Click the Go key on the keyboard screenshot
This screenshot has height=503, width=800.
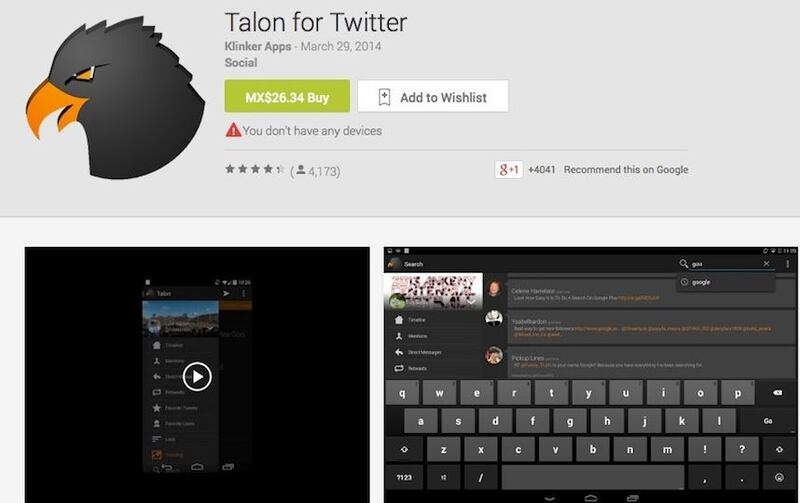(768, 421)
